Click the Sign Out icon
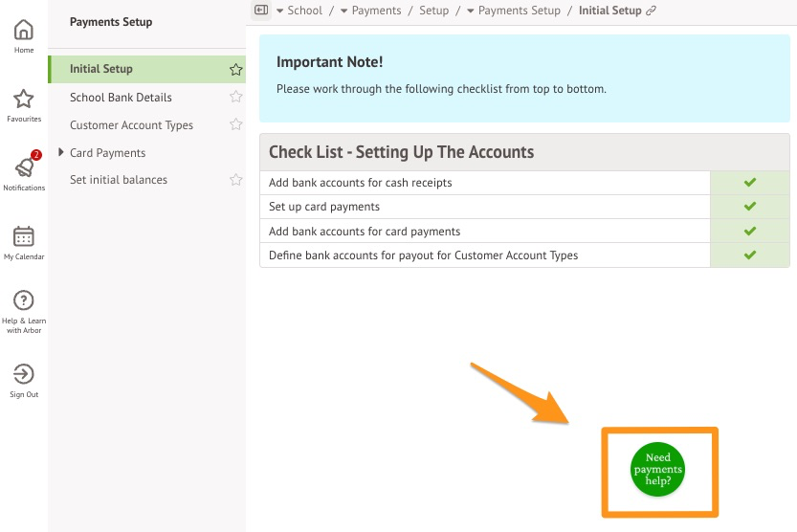 [24, 374]
